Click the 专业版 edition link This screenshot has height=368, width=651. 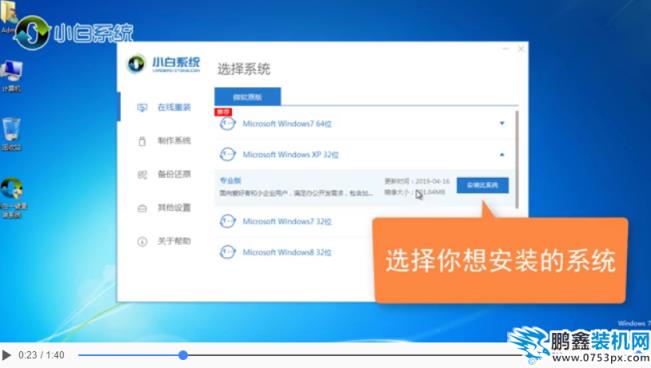tap(230, 180)
